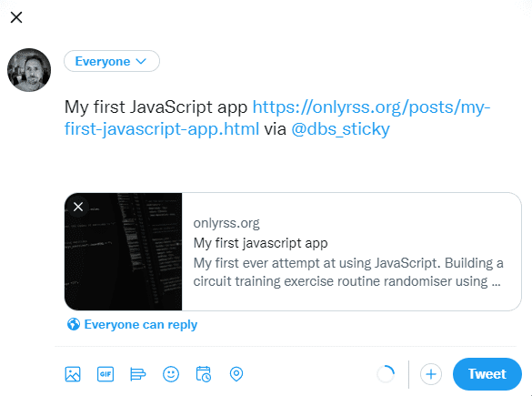This screenshot has width=532, height=396.
Task: Open the GIF picker
Action: pos(105,374)
